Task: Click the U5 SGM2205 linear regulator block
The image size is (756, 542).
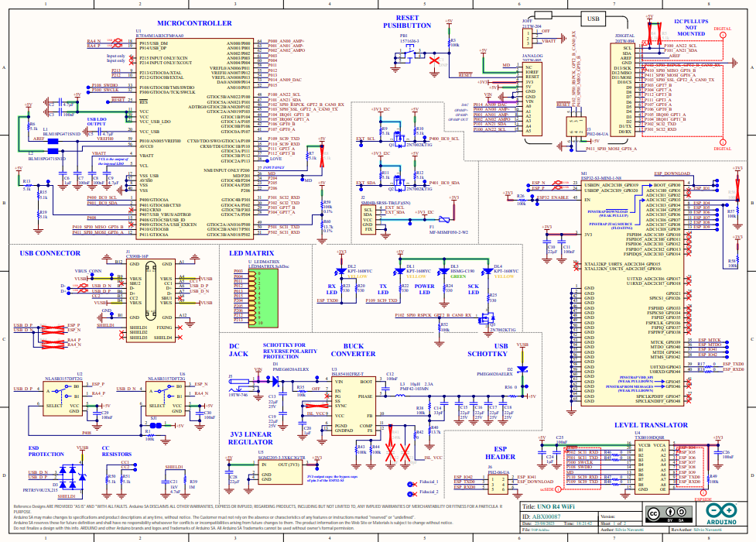Action: pos(280,472)
